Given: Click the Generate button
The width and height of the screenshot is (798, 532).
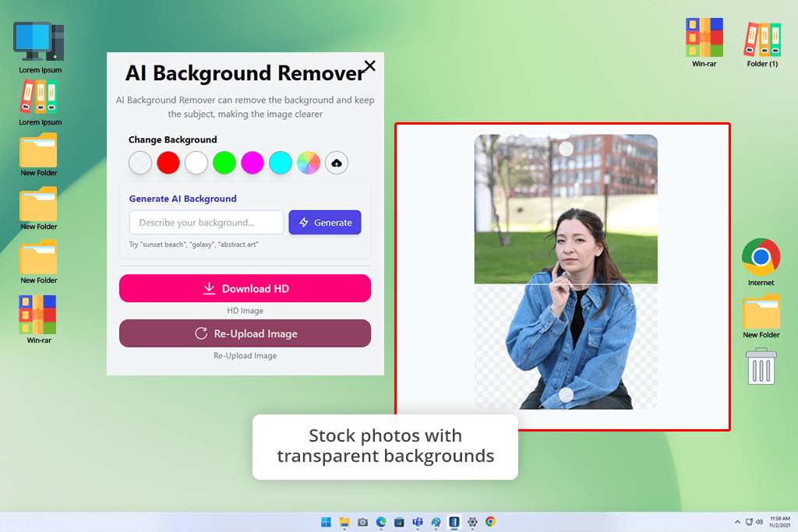Looking at the screenshot, I should pyautogui.click(x=325, y=222).
